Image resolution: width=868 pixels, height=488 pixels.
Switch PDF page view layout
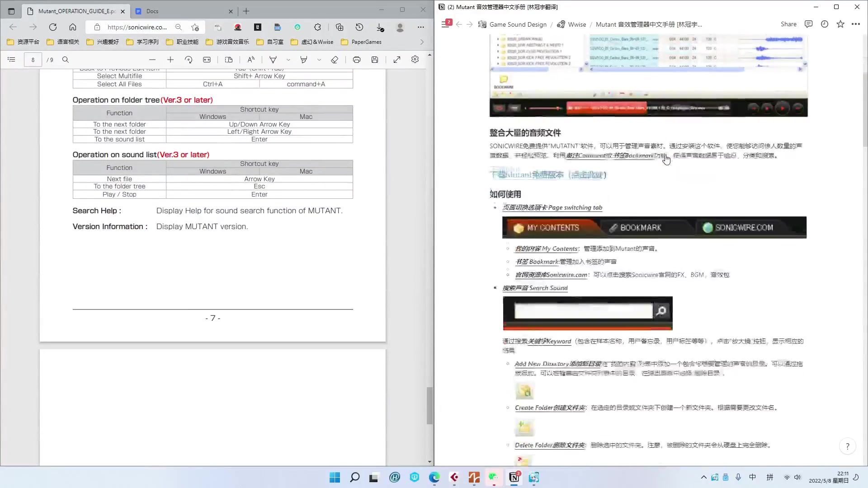pos(229,60)
